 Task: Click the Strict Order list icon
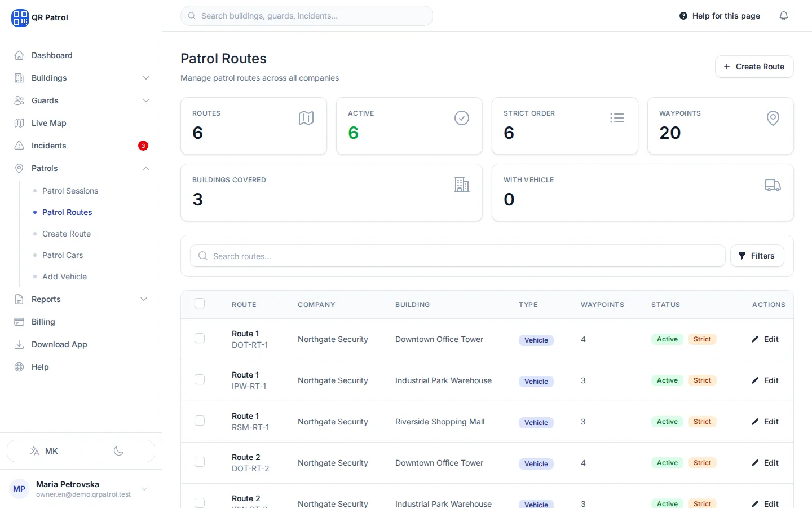617,118
